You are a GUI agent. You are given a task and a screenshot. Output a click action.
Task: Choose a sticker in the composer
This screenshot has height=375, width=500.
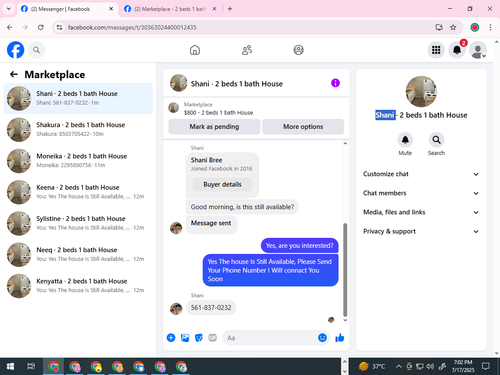pos(199,338)
